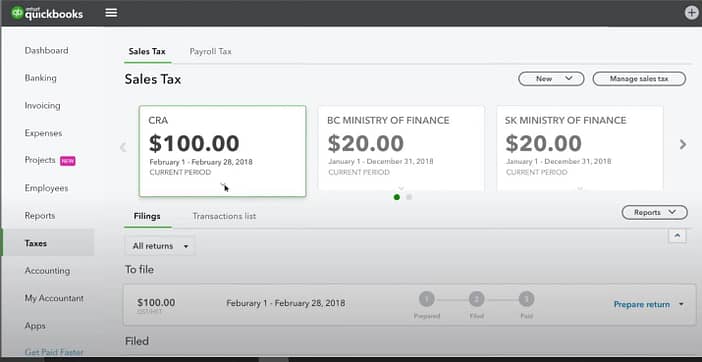The height and width of the screenshot is (362, 702).
Task: Click the Sales Tax page heading
Action: (153, 80)
